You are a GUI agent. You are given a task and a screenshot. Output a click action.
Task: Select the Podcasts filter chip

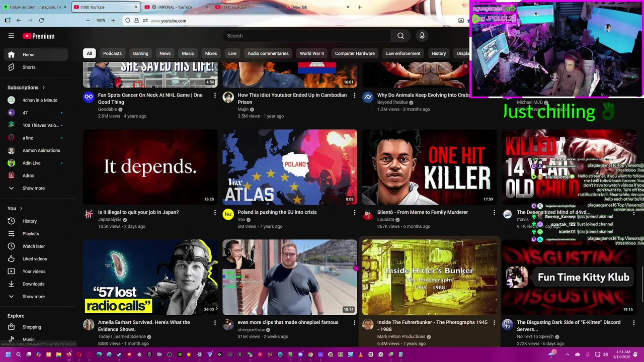(112, 53)
